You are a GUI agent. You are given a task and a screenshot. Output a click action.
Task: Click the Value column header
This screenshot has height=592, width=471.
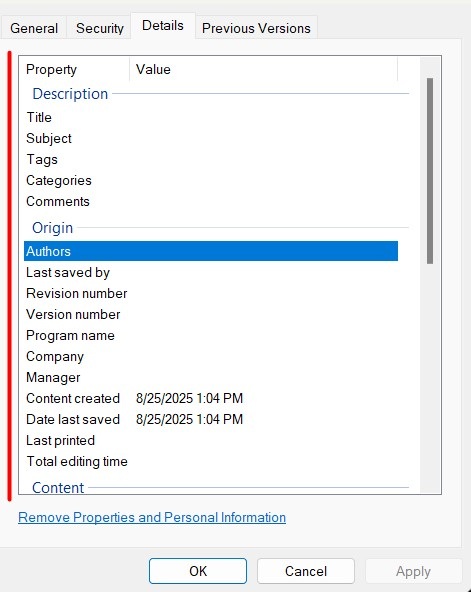(x=263, y=69)
